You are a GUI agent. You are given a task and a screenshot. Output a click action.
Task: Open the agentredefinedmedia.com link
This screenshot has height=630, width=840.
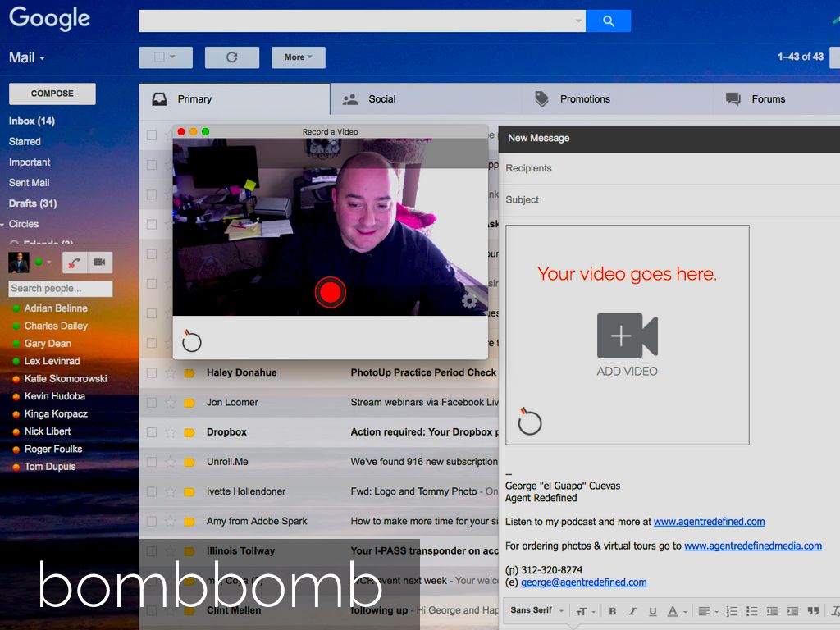click(752, 546)
